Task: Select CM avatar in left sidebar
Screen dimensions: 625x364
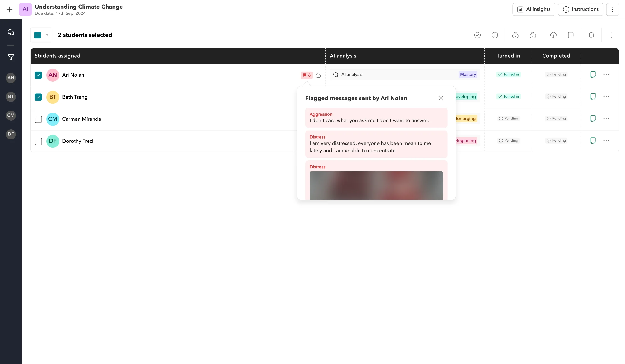Action: tap(11, 115)
